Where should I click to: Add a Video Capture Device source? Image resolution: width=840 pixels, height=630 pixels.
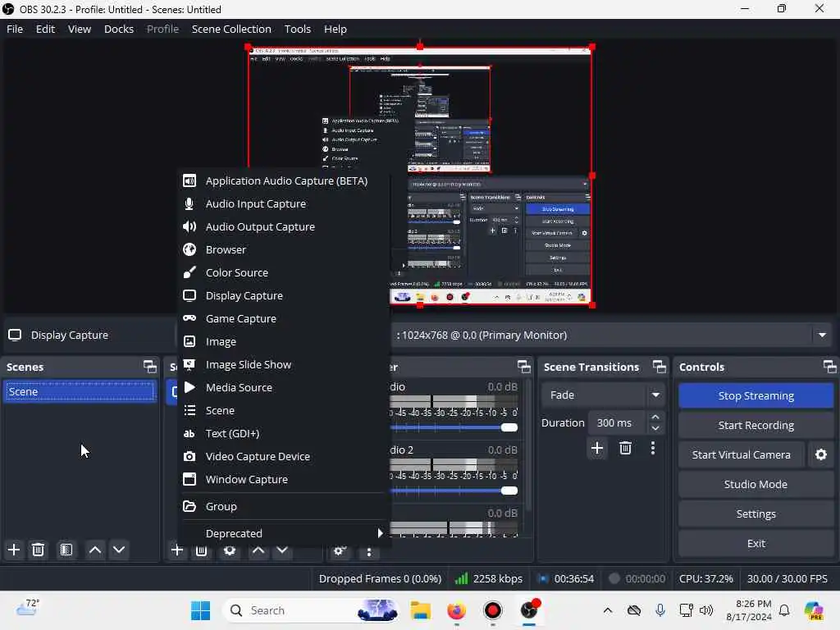click(x=284, y=456)
